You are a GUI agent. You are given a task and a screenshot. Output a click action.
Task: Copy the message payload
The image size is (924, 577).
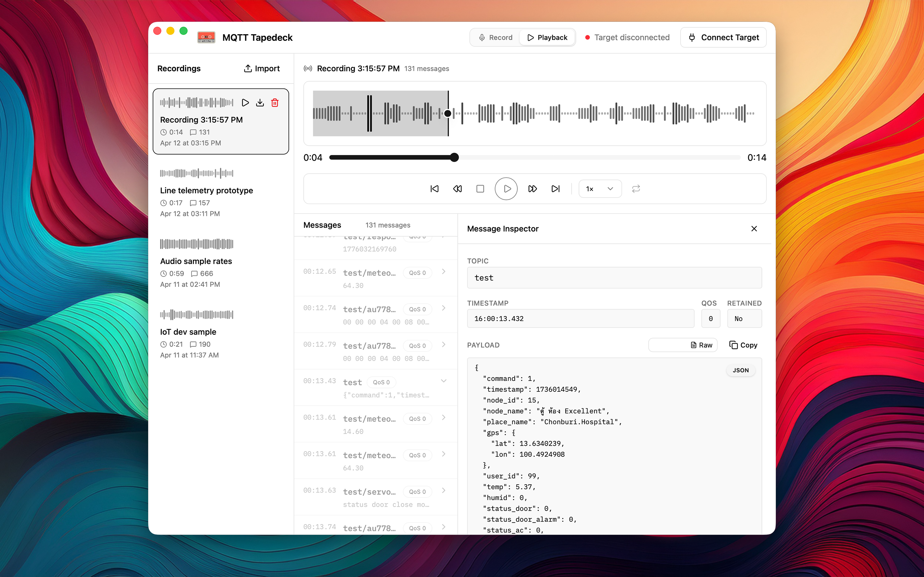(x=743, y=345)
